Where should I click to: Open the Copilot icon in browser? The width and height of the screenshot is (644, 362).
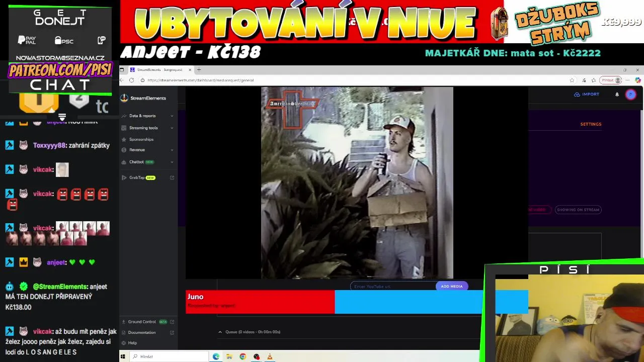click(637, 80)
